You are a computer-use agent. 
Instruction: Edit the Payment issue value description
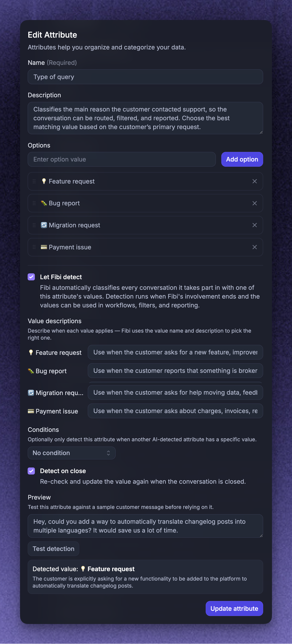point(175,411)
